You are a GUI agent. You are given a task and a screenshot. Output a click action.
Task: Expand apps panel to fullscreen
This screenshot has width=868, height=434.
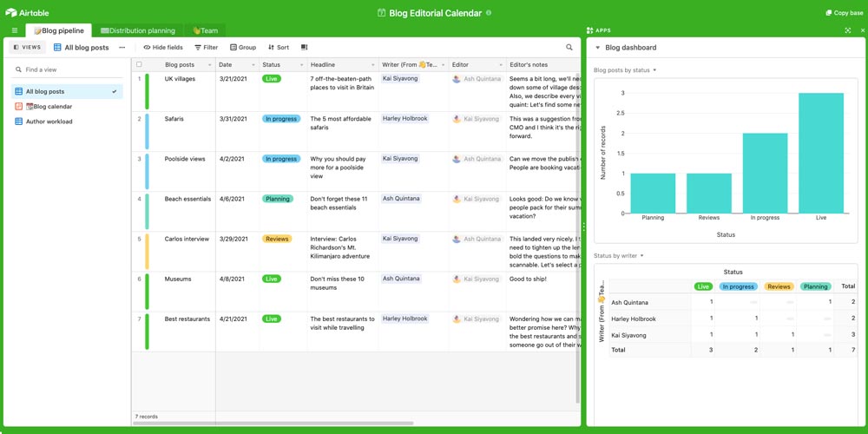(847, 30)
